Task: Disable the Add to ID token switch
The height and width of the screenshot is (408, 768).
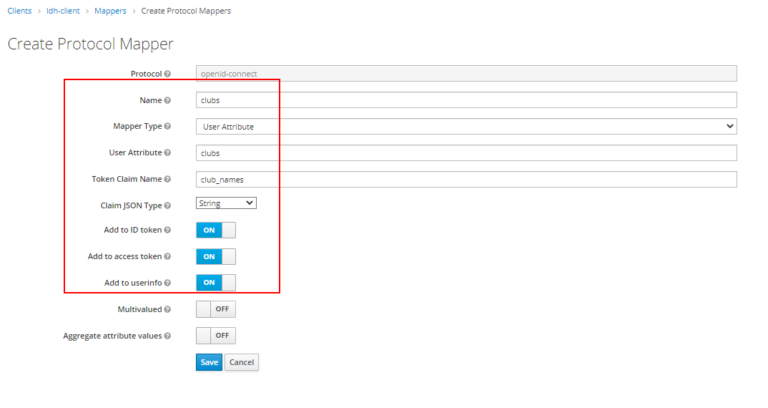Action: click(x=215, y=230)
